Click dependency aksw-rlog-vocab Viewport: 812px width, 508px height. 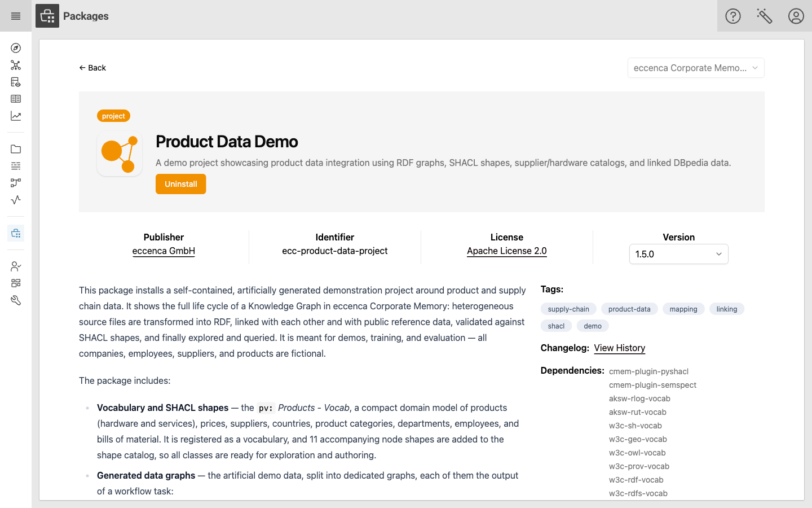639,398
